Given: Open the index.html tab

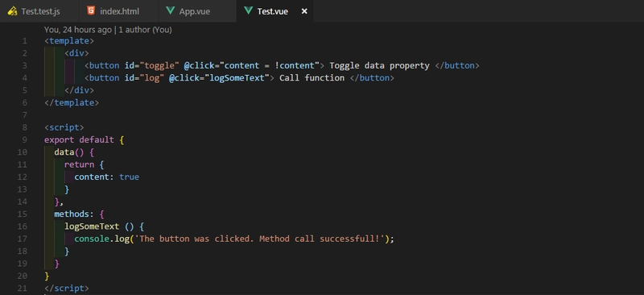Looking at the screenshot, I should point(118,11).
